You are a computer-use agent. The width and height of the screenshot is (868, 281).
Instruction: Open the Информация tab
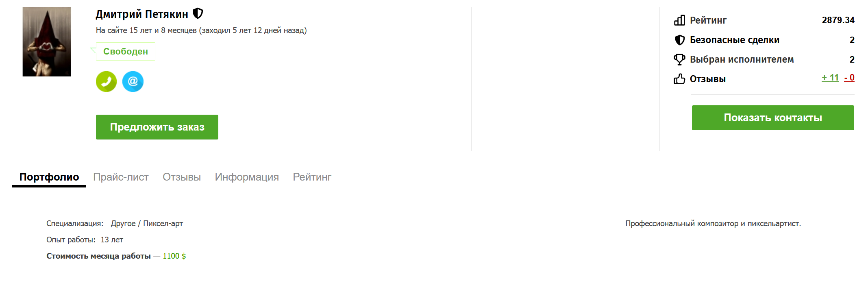click(247, 177)
